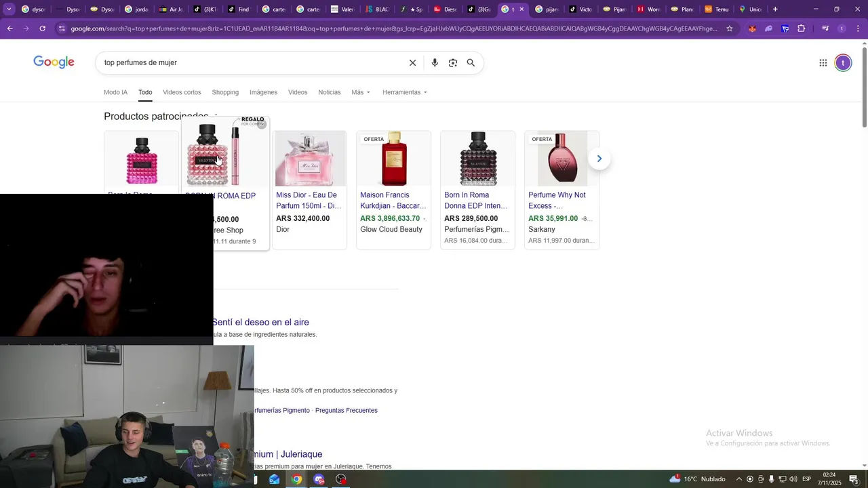The width and height of the screenshot is (868, 488).
Task: Open Chrome from the taskbar
Action: 297,479
